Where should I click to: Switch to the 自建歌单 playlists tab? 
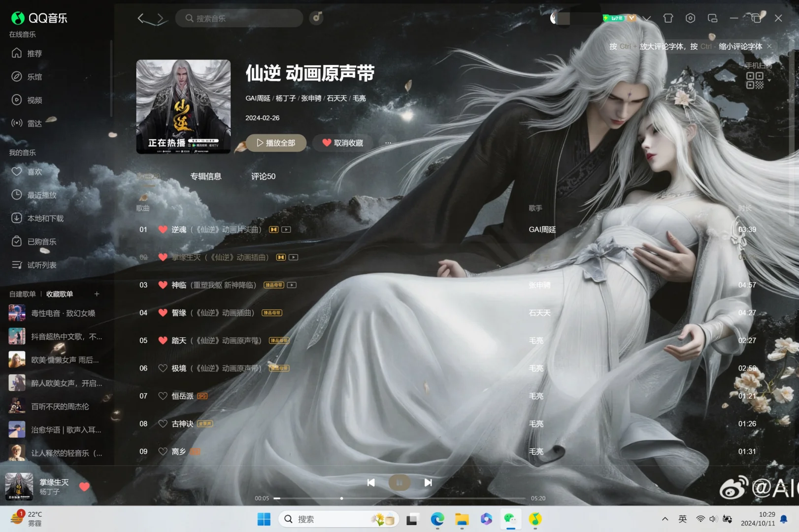[23, 294]
